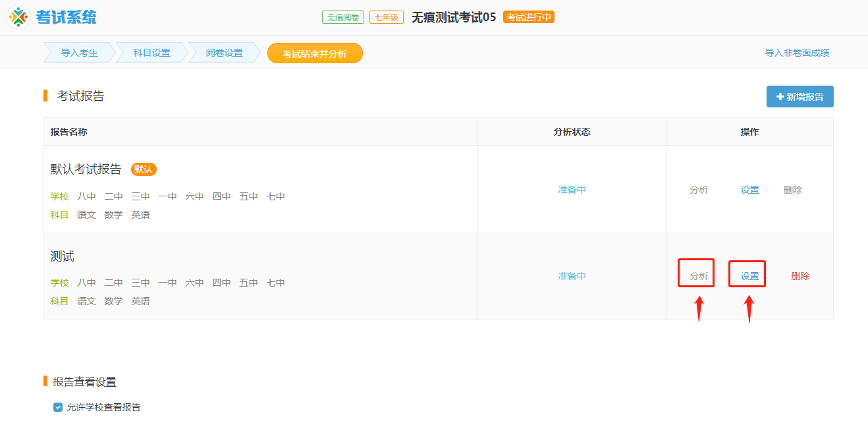Screen dimensions: 868x423
Task: Click the 考试系统 logo icon
Action: (18, 17)
